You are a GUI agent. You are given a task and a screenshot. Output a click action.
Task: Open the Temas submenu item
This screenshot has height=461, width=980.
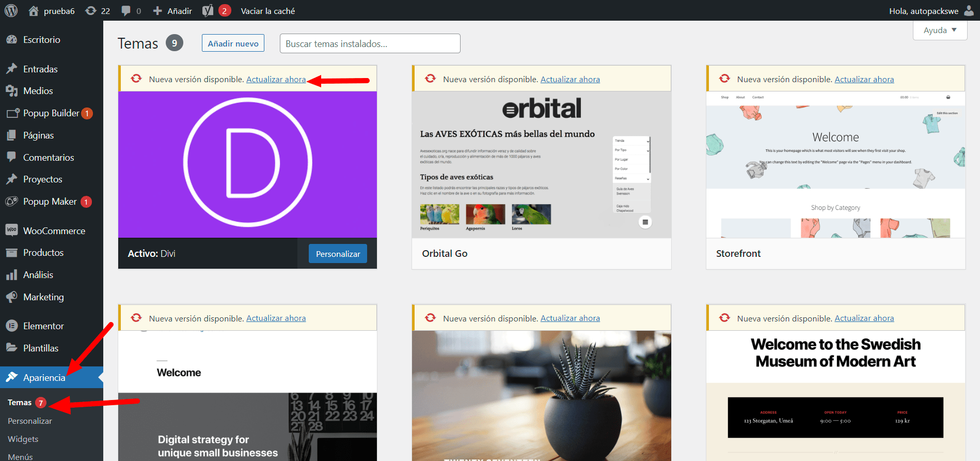click(x=20, y=403)
